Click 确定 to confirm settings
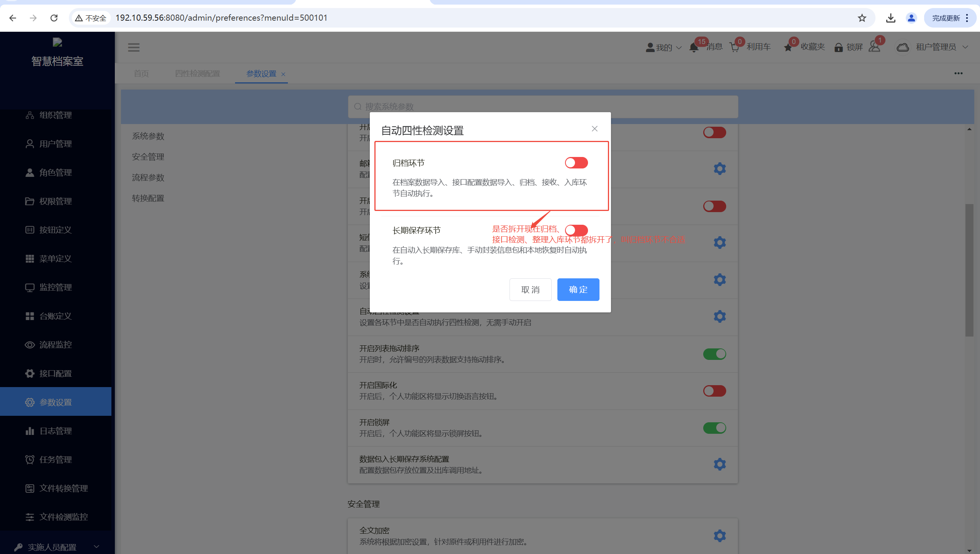 coord(578,289)
